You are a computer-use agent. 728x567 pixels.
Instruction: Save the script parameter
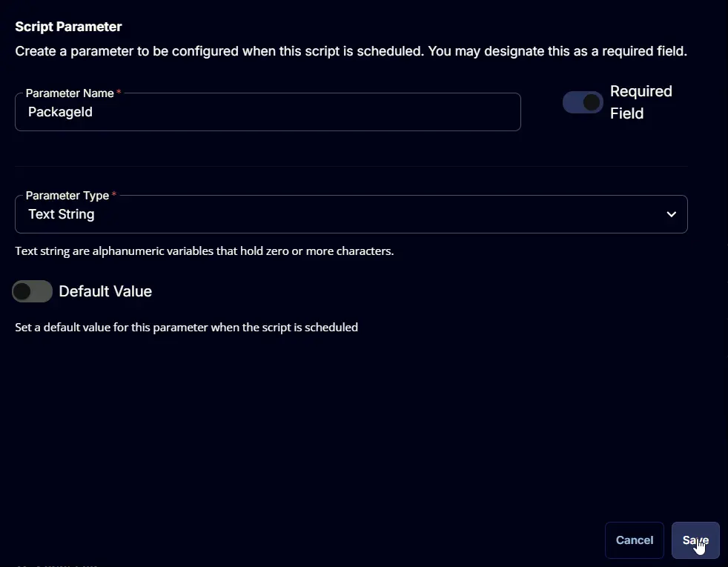click(695, 540)
